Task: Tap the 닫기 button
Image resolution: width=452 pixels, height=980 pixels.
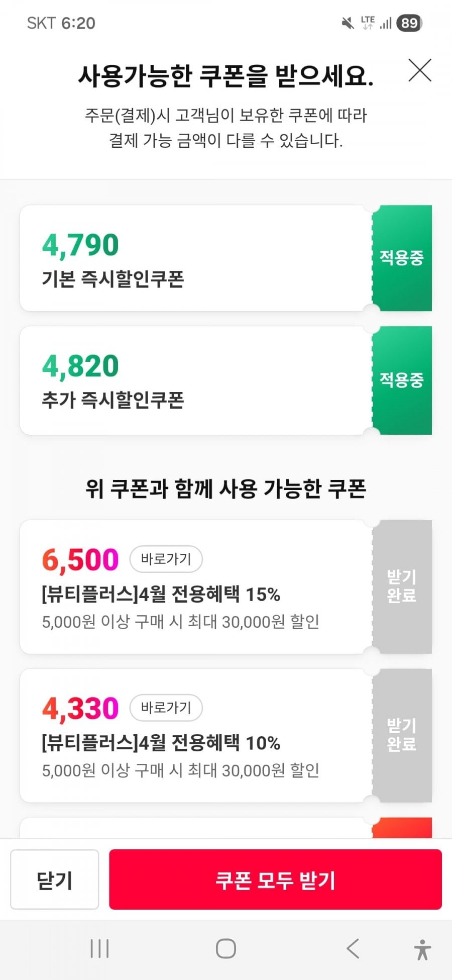Action: [x=54, y=880]
